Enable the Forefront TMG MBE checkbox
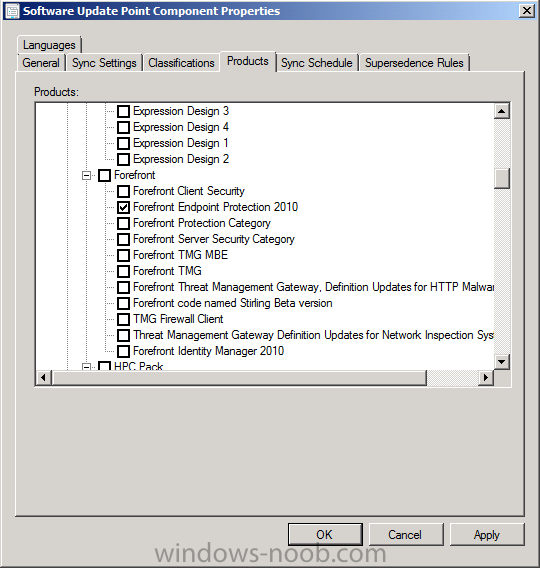This screenshot has width=540, height=568. pyautogui.click(x=124, y=255)
